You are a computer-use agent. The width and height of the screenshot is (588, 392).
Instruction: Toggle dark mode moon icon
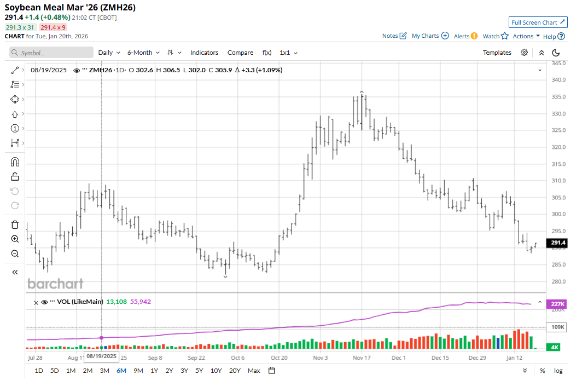coord(556,53)
